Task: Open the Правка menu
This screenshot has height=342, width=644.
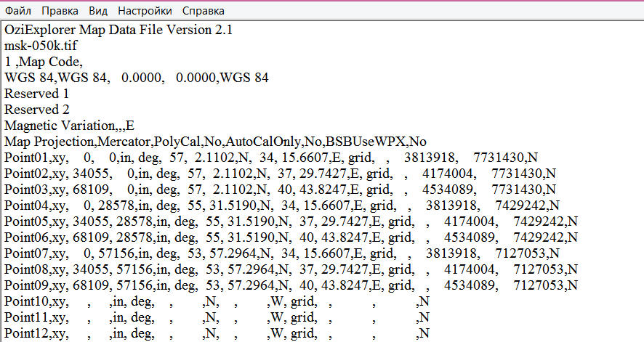Action: point(60,11)
